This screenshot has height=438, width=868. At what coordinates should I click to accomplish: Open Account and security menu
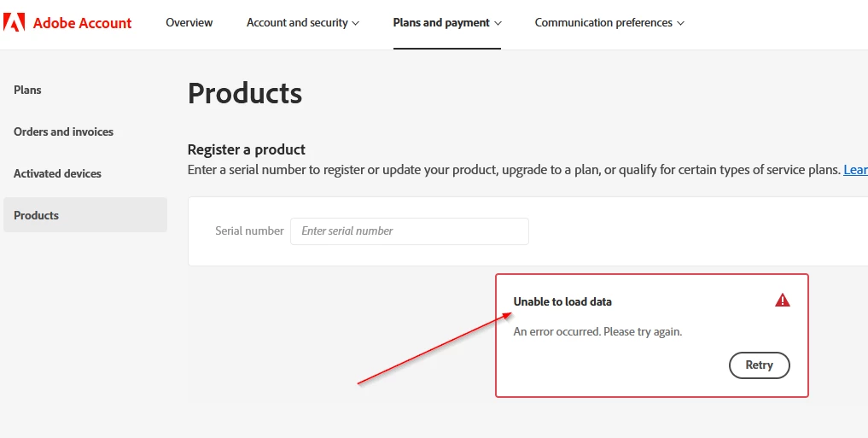[x=303, y=23]
